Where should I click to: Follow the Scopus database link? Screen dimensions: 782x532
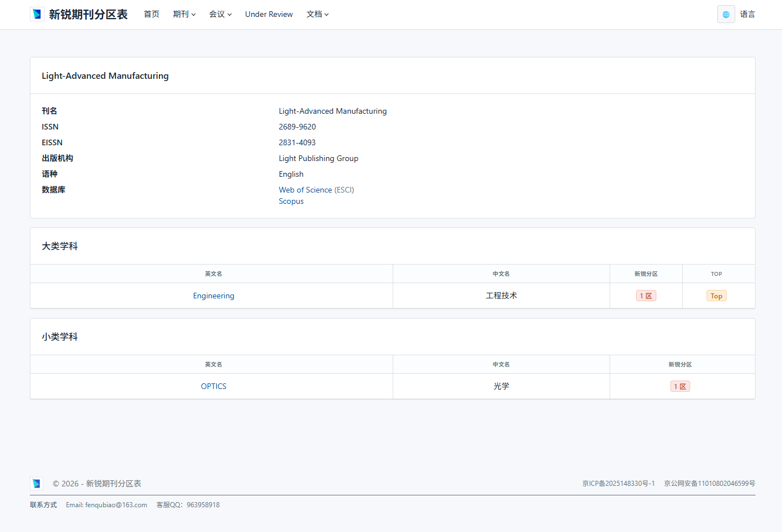tap(291, 201)
